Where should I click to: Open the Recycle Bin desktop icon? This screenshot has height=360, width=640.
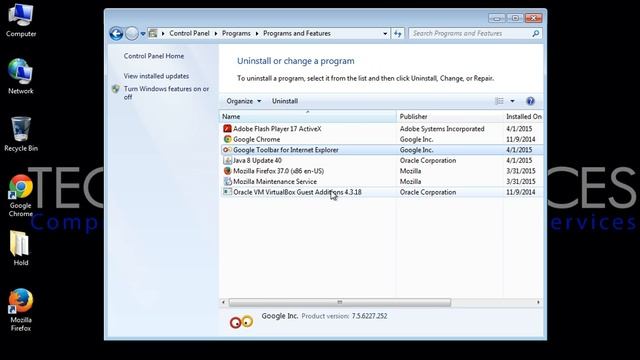tap(21, 134)
